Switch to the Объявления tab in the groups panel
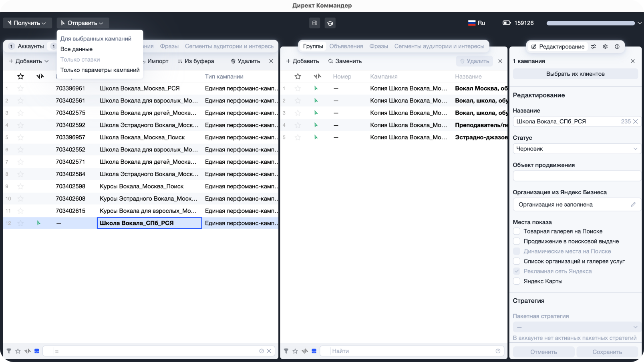Screen dimensions: 644x362 click(x=346, y=46)
